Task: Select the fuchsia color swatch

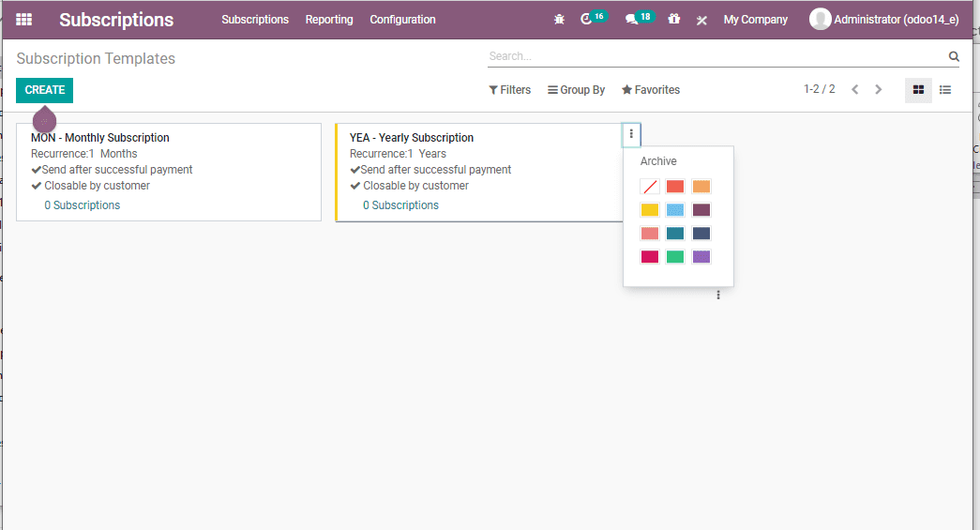Action: point(650,257)
